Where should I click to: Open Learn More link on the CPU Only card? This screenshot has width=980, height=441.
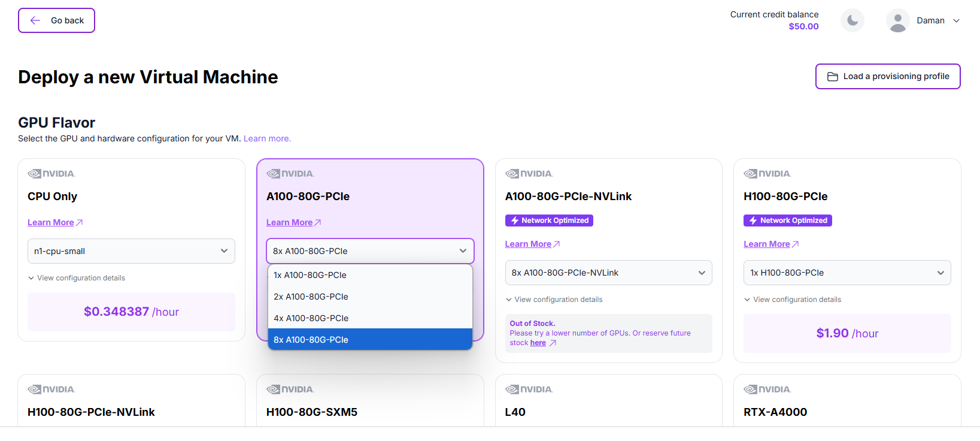55,222
